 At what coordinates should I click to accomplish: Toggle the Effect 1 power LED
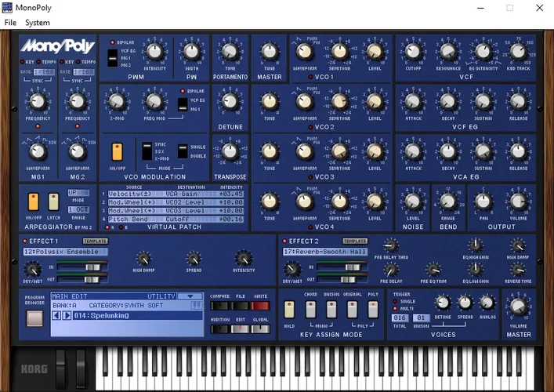25,241
